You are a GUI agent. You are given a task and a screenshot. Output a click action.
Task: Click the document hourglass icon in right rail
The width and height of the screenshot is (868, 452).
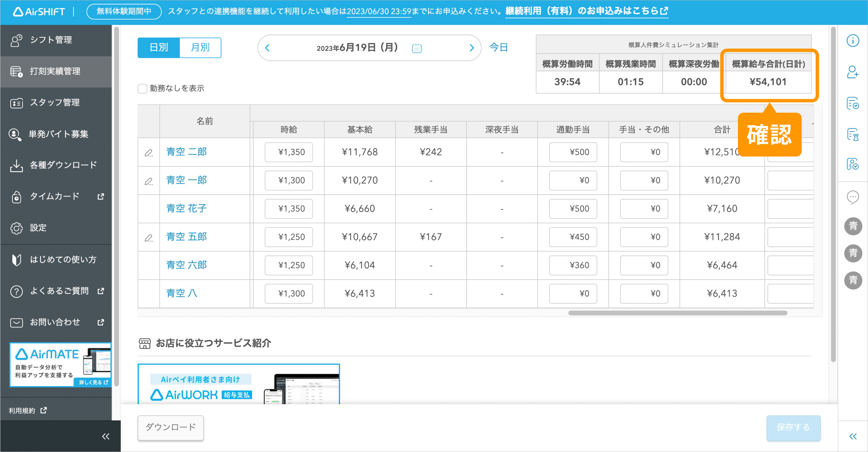(x=852, y=135)
